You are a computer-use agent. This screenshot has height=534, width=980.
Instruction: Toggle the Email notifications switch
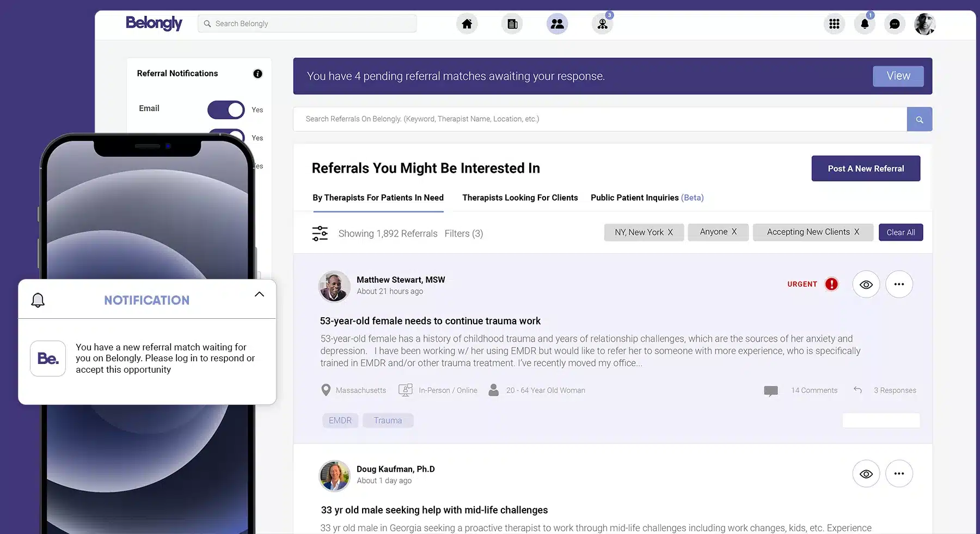(226, 110)
